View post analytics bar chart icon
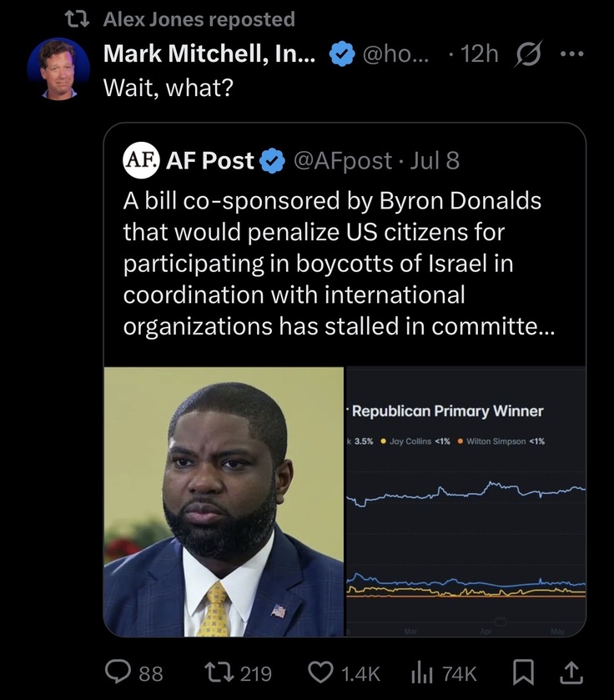The width and height of the screenshot is (614, 700). [x=421, y=672]
